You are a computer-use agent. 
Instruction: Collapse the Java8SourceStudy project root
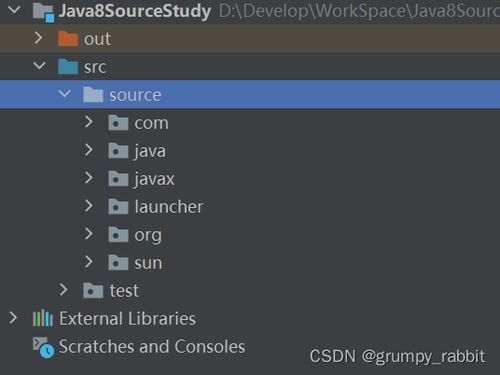(x=14, y=10)
